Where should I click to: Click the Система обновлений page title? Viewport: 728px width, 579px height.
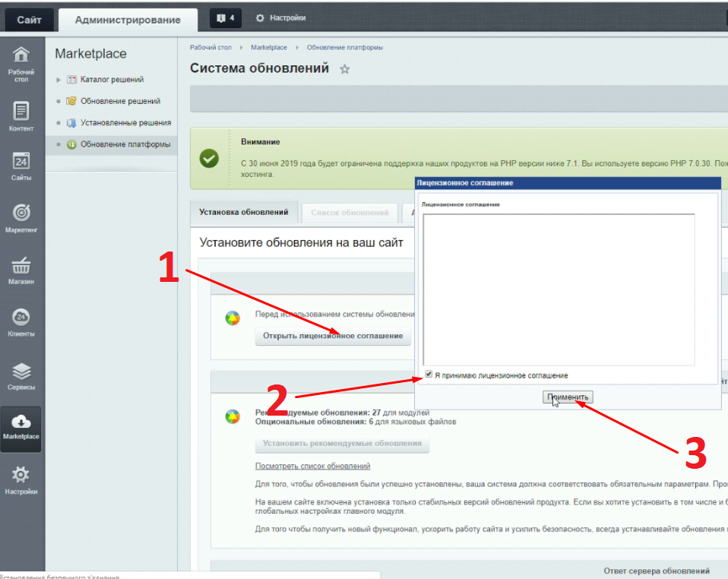click(259, 68)
